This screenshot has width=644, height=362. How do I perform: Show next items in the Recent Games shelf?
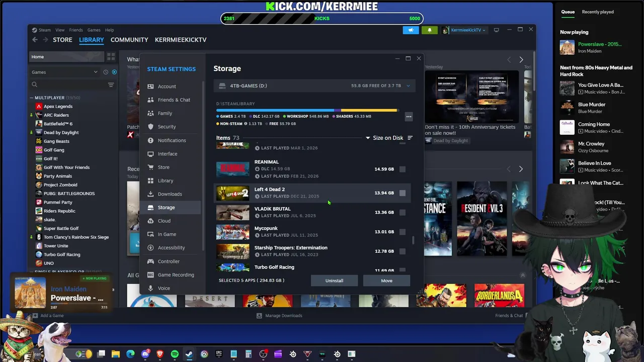[521, 169]
